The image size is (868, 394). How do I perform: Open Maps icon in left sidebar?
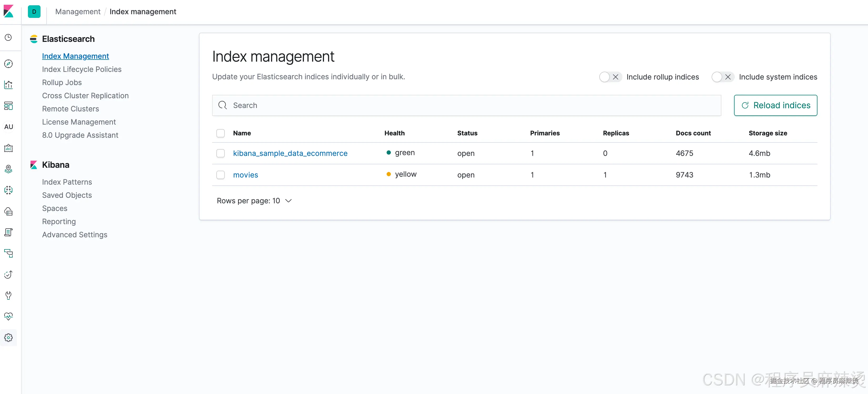pyautogui.click(x=8, y=169)
